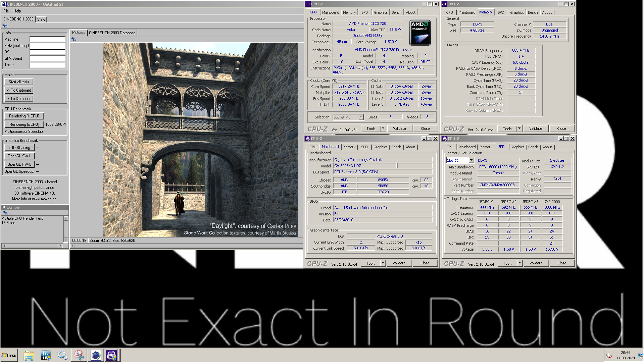The height and width of the screenshot is (362, 644).
Task: Switch to the View tab in CINEBENCH
Action: (41, 19)
